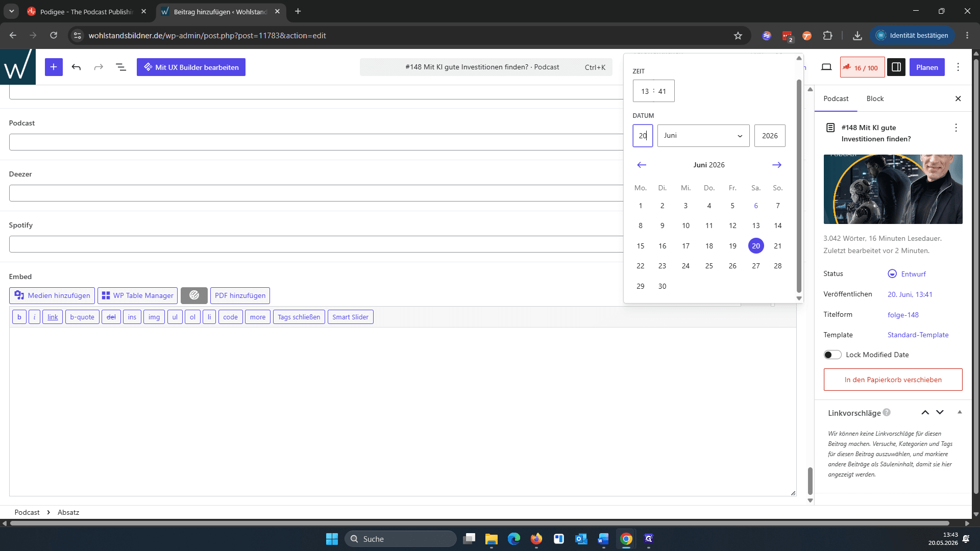
Task: Pick June 27 in the calendar
Action: 756,266
